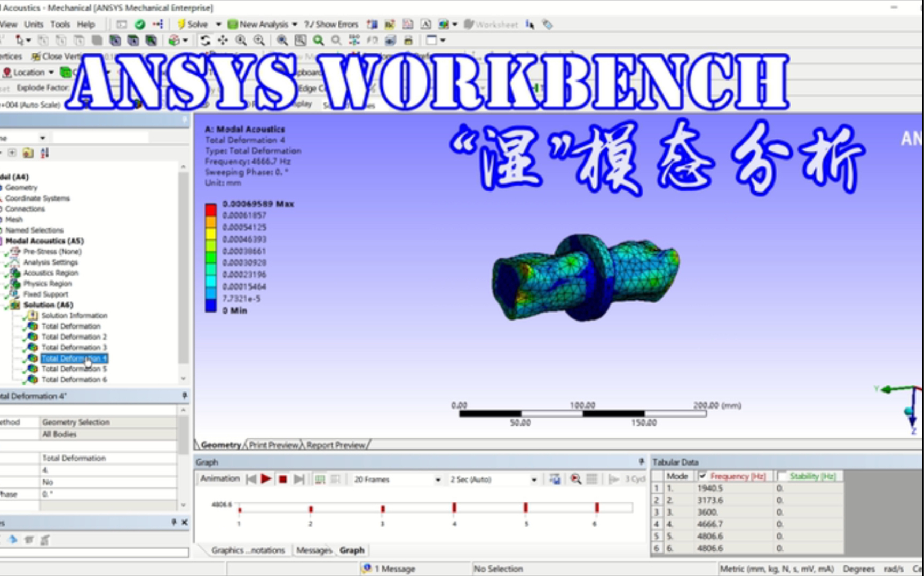Click the green checkmark toolbar icon
Viewport: 924px width, 576px height.
coord(140,24)
